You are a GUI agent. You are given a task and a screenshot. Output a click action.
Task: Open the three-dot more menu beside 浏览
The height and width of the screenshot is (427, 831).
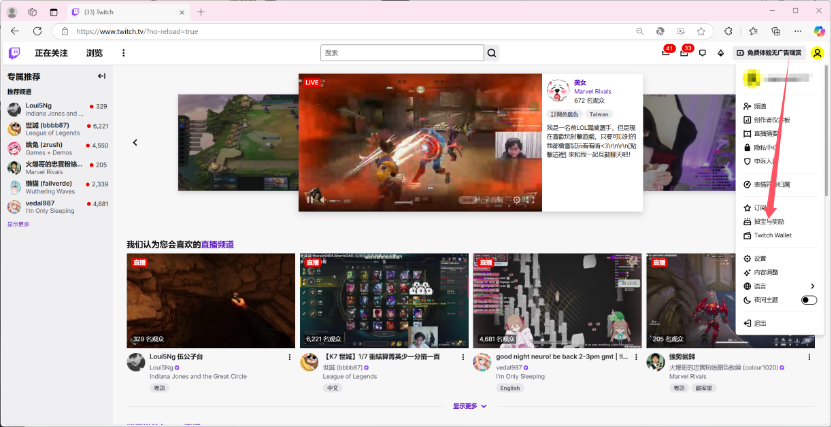pos(123,53)
